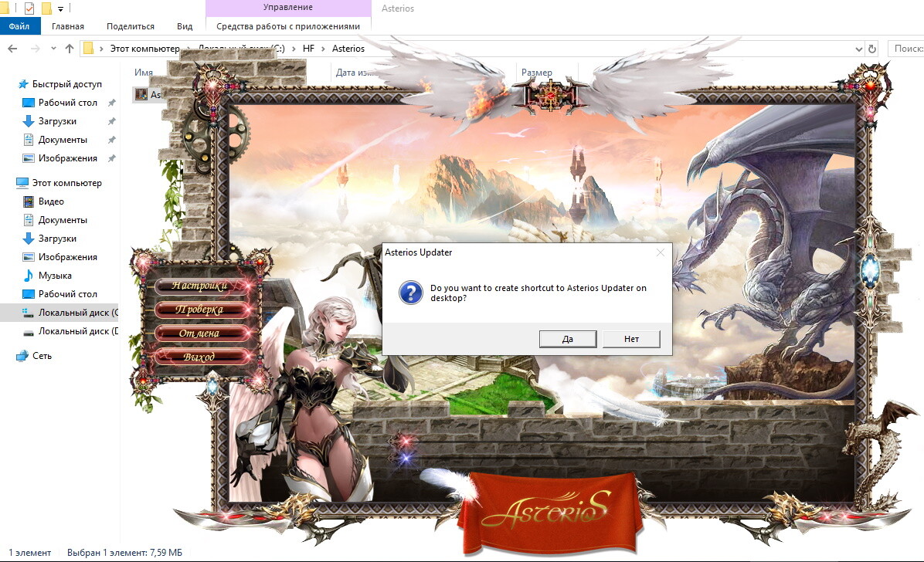924x562 pixels.
Task: Click the Да button in the dialog
Action: pos(568,339)
